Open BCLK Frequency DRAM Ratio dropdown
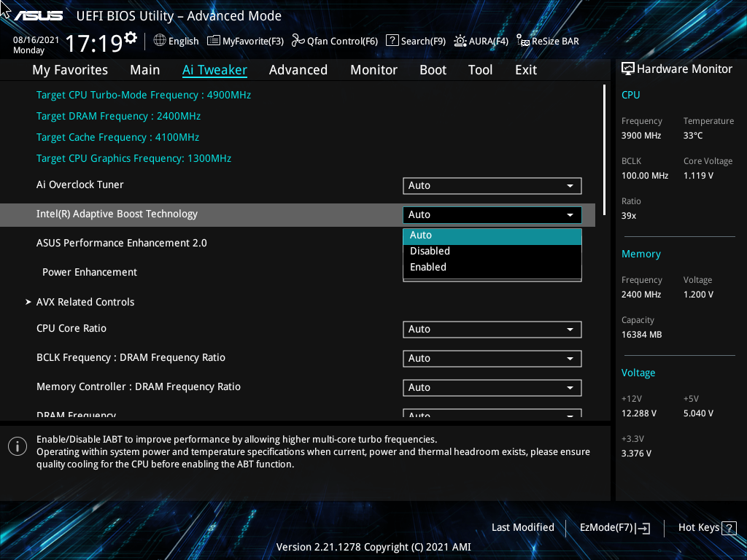Viewport: 747px width, 560px height. [x=492, y=359]
